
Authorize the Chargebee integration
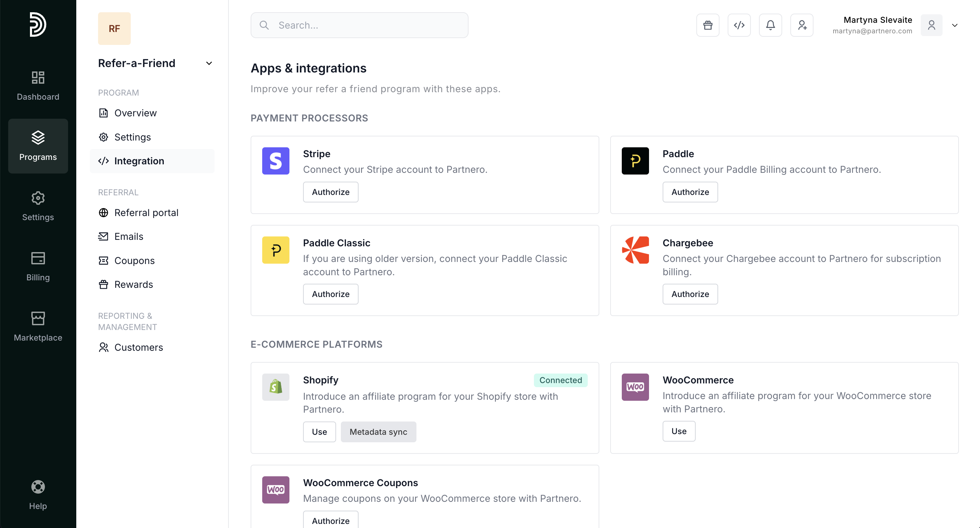pos(690,294)
